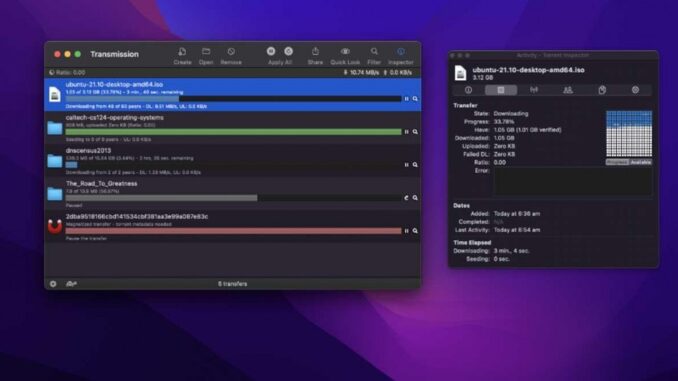Select the 2dba9518166cbd141534cbf381aa3e99a087e83c magnet transfer
678x381 pixels.
click(x=233, y=227)
